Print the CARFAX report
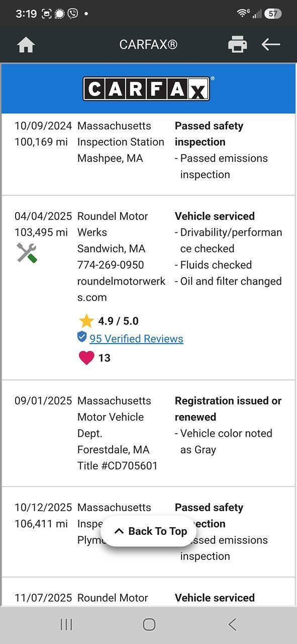The height and width of the screenshot is (644, 297). click(237, 44)
